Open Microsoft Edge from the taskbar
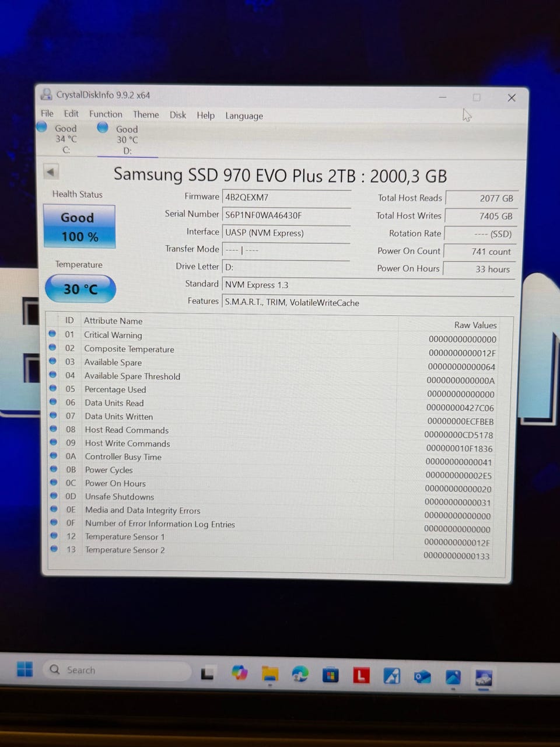This screenshot has width=560, height=747. tap(300, 675)
